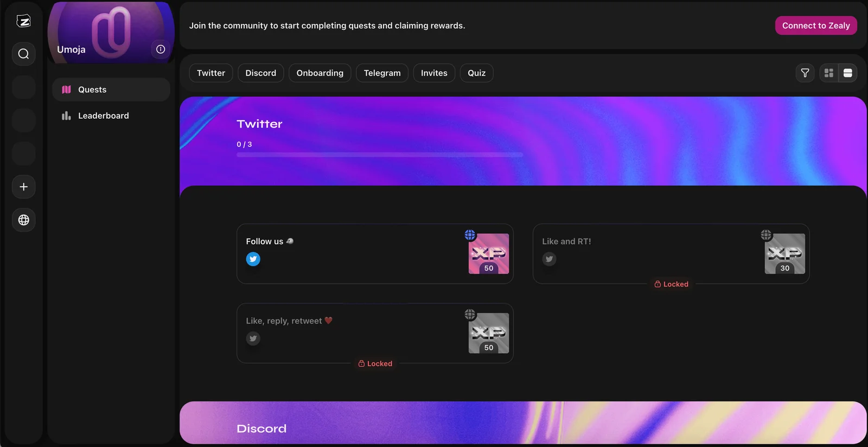Click the Twitter bird icon under Follow us
Image resolution: width=868 pixels, height=447 pixels.
point(253,259)
